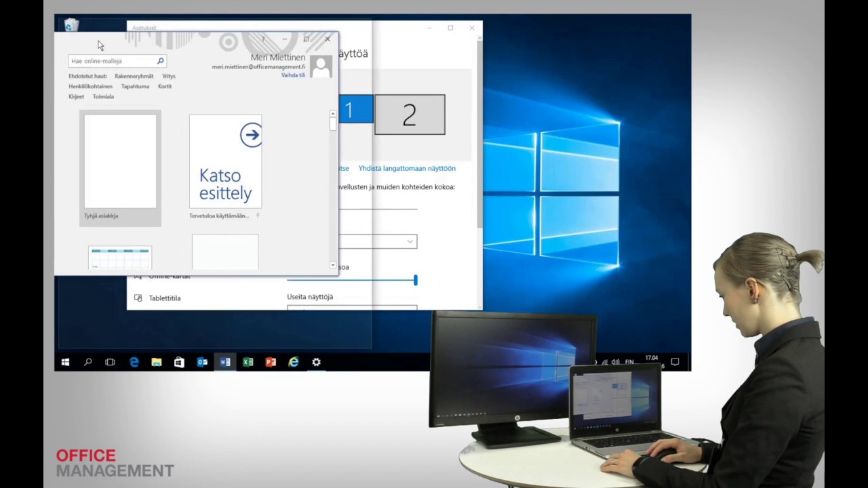Open the Action Center notification icon

click(x=675, y=362)
